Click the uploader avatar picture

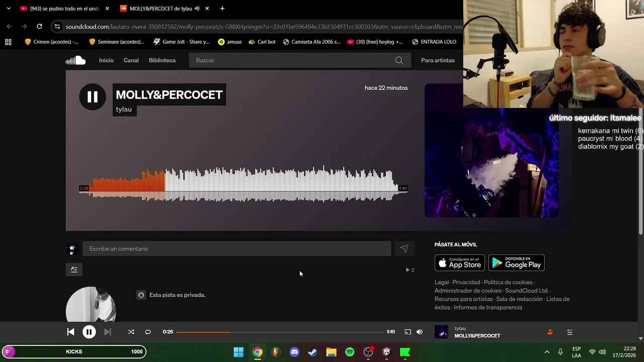pyautogui.click(x=91, y=304)
